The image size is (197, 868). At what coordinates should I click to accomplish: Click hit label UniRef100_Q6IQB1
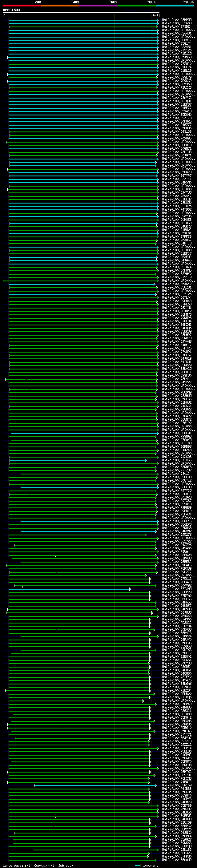[x=176, y=101]
